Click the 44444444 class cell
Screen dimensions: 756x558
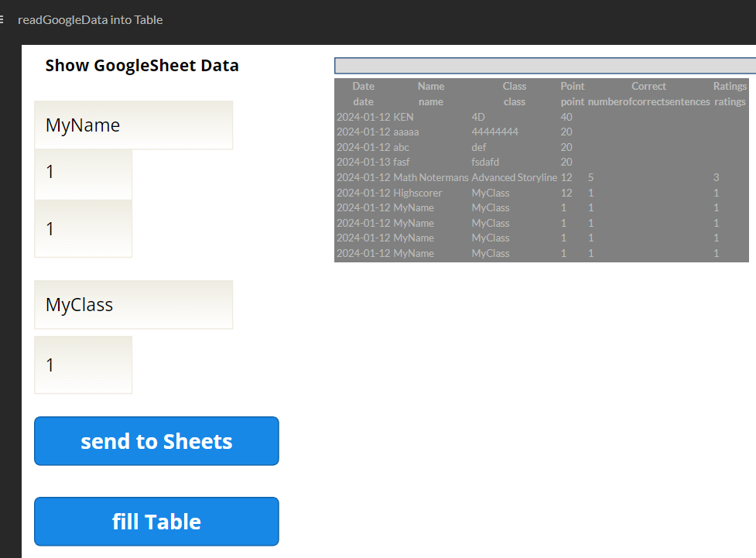point(495,132)
